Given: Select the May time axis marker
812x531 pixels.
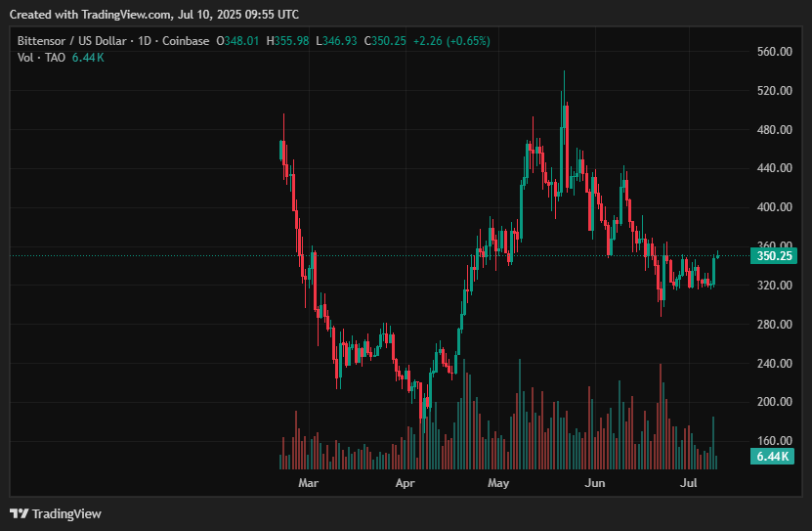Looking at the screenshot, I should point(499,483).
